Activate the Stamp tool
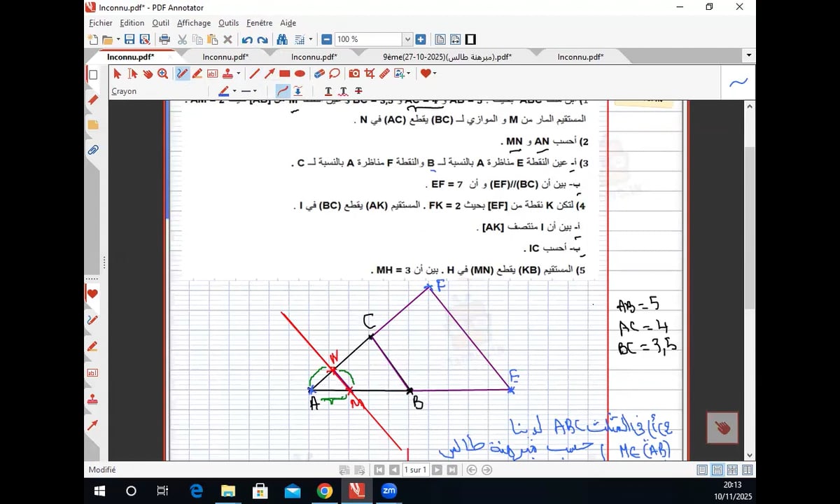Screen dimensions: 840x504 tap(227, 73)
